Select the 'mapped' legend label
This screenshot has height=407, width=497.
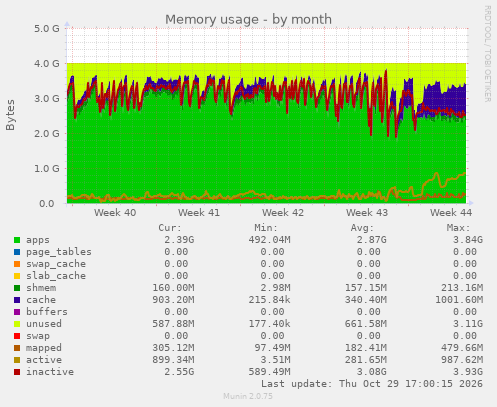pos(44,348)
